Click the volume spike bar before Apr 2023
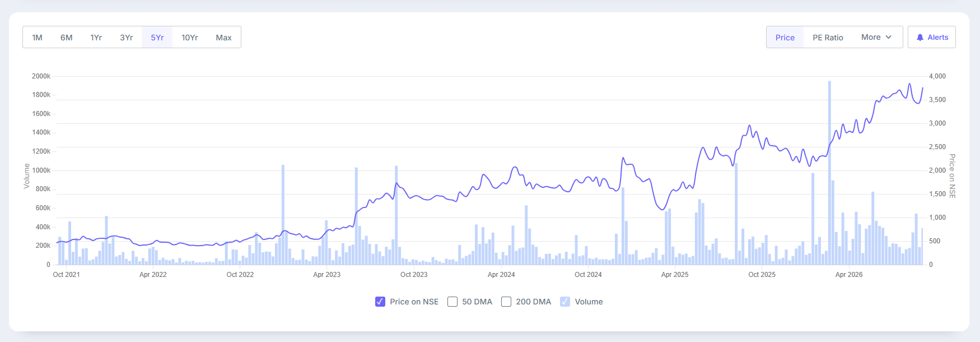 tap(283, 215)
